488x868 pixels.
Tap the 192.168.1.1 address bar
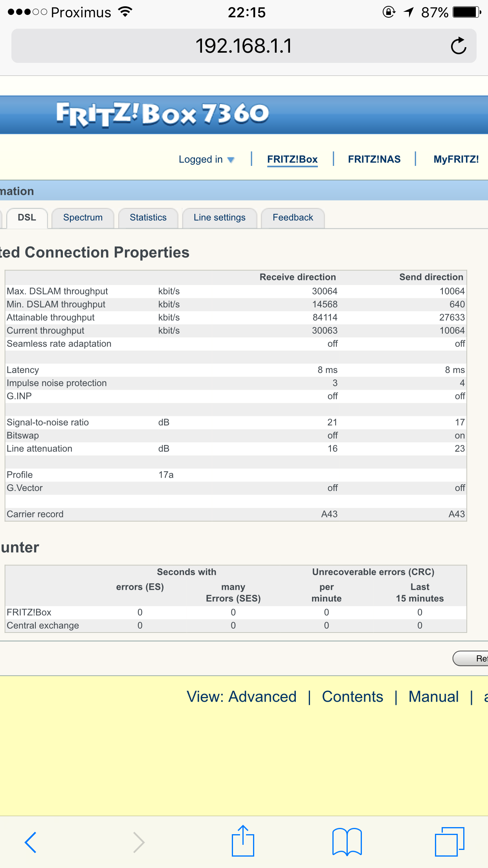point(244,46)
